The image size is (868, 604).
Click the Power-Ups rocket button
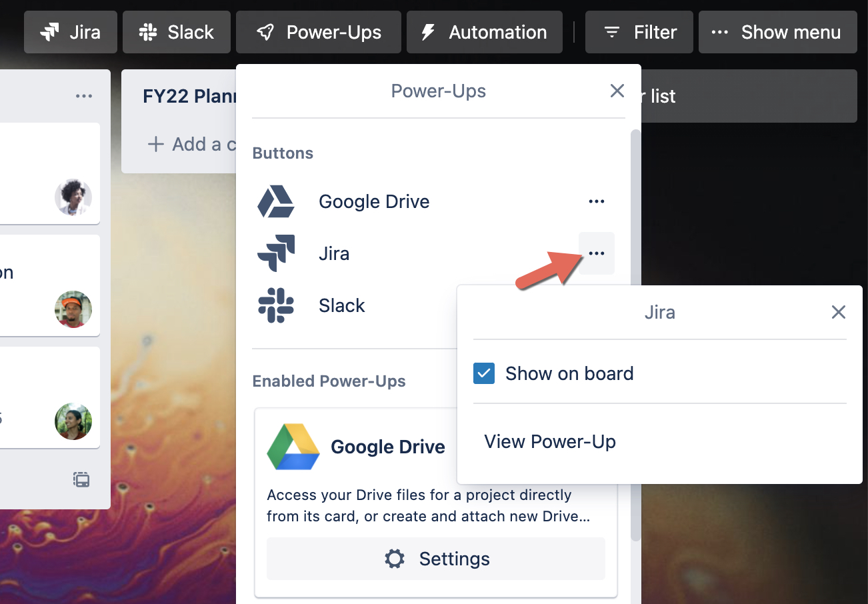pyautogui.click(x=319, y=32)
